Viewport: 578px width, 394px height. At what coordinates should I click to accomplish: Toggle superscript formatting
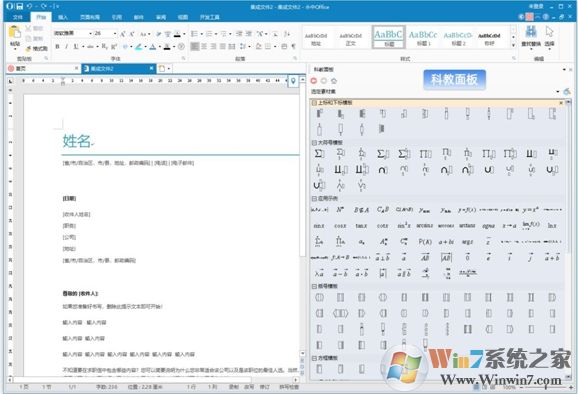click(x=114, y=47)
